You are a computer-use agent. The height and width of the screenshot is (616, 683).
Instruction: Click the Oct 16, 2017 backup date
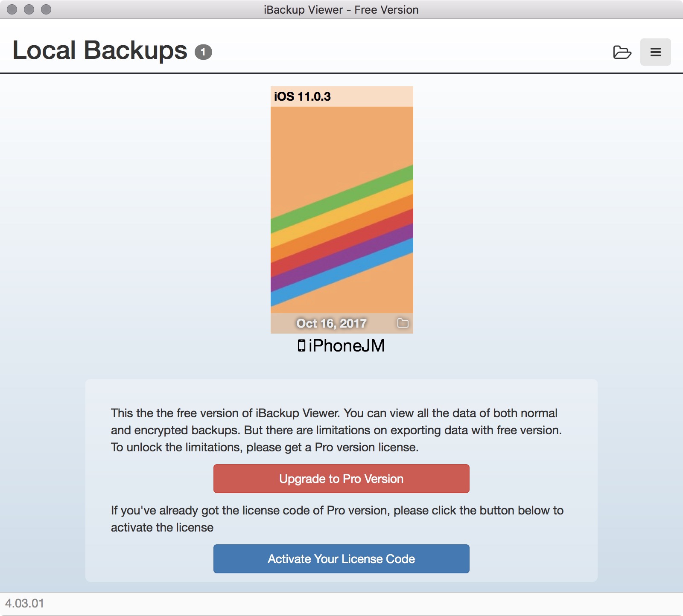pyautogui.click(x=332, y=323)
